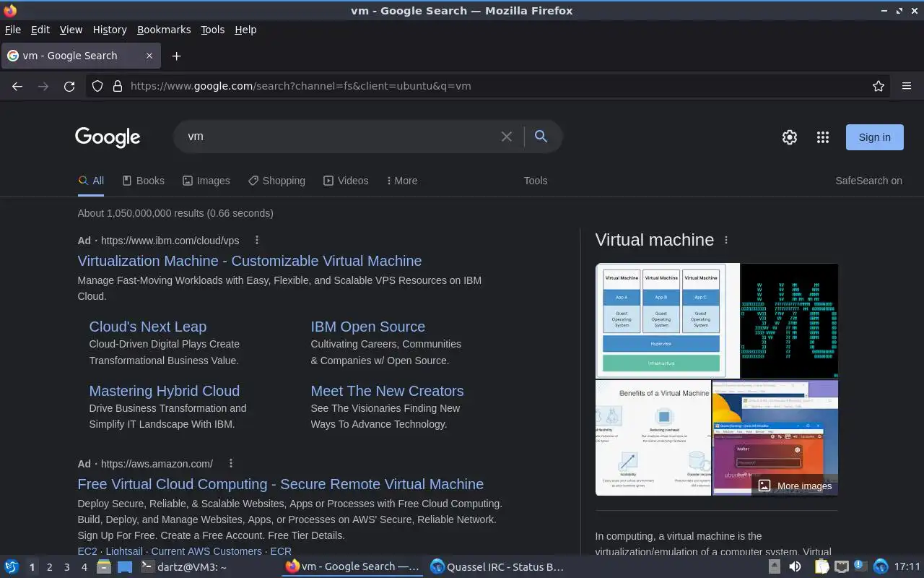The height and width of the screenshot is (578, 924).
Task: Open the tracking protection shield icon
Action: click(97, 86)
